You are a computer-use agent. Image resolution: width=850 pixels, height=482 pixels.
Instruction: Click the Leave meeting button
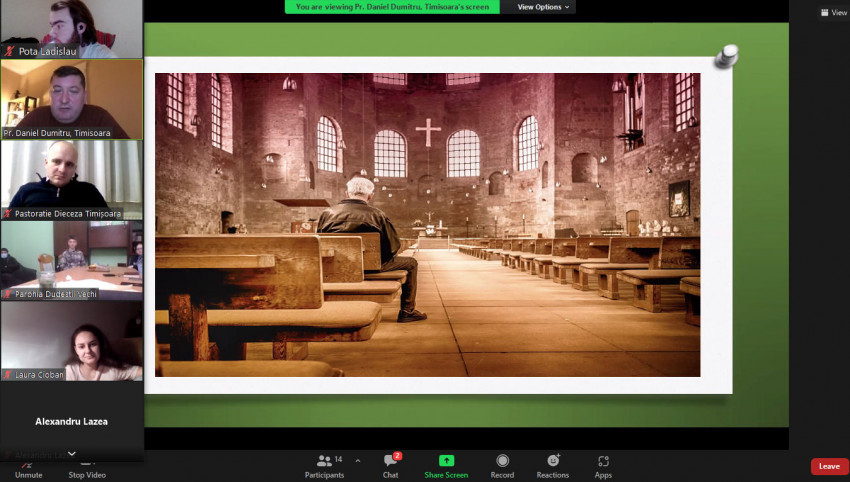coord(829,466)
